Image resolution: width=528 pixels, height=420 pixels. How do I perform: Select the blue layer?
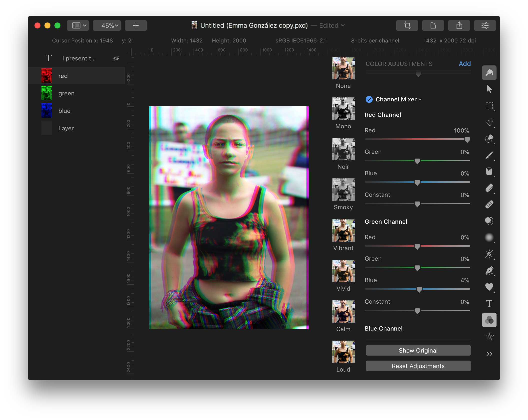tap(76, 111)
